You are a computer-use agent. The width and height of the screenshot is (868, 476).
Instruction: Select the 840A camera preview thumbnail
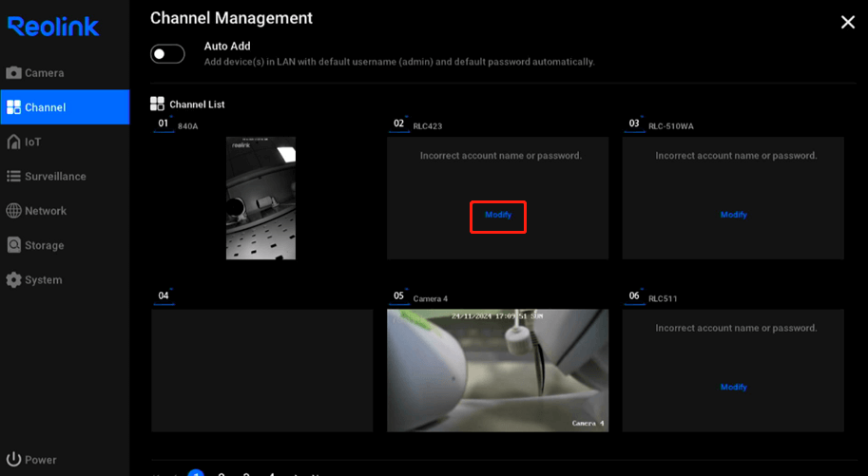click(x=260, y=199)
